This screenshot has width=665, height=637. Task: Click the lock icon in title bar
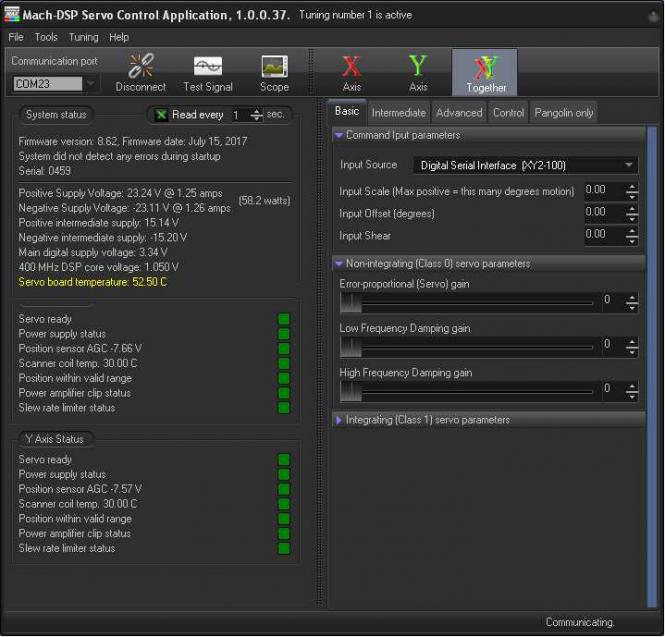point(654,17)
